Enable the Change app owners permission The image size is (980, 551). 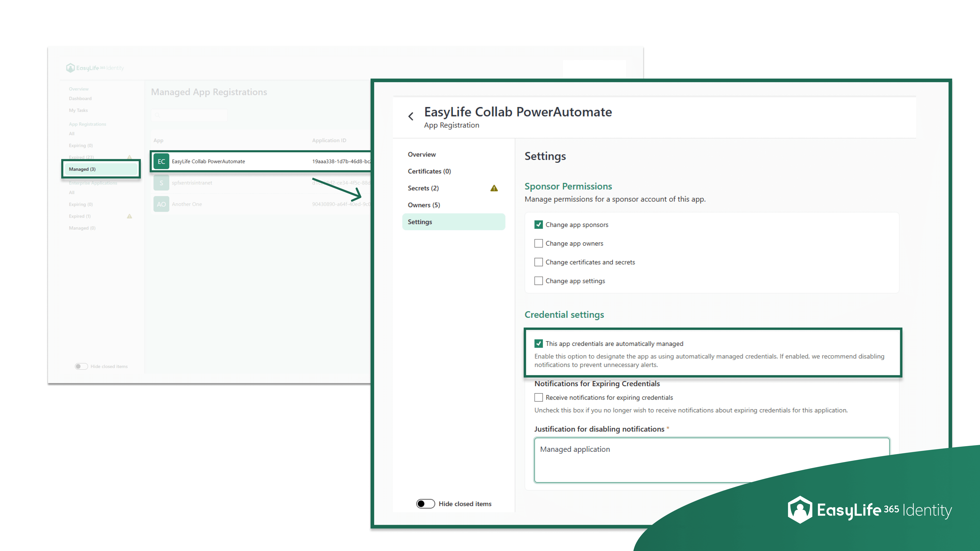538,243
